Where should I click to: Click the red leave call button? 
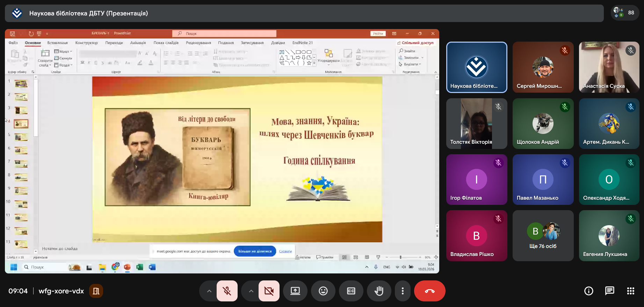429,291
